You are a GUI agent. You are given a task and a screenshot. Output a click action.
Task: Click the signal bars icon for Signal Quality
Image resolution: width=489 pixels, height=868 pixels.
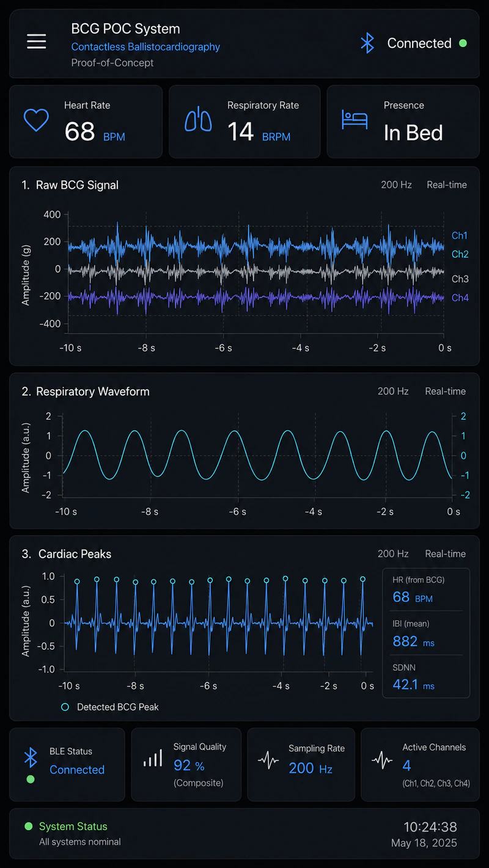click(x=153, y=758)
